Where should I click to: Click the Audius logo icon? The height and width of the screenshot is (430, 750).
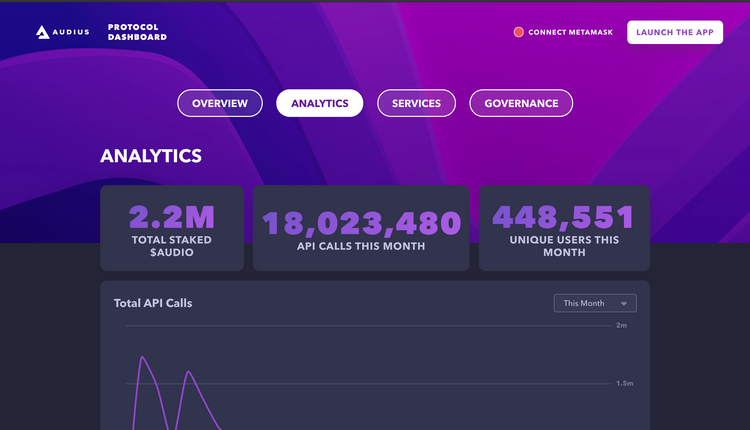pyautogui.click(x=43, y=32)
